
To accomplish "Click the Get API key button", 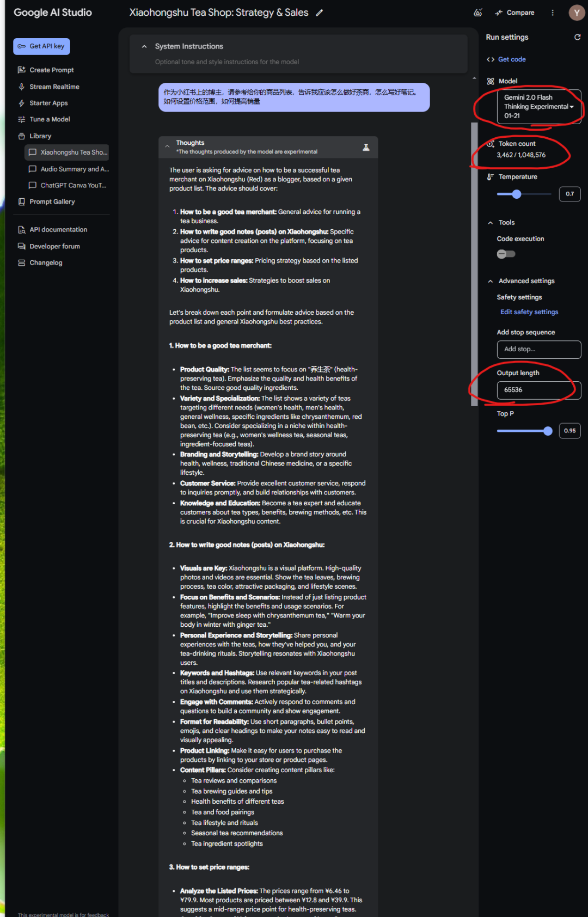I will tap(41, 46).
